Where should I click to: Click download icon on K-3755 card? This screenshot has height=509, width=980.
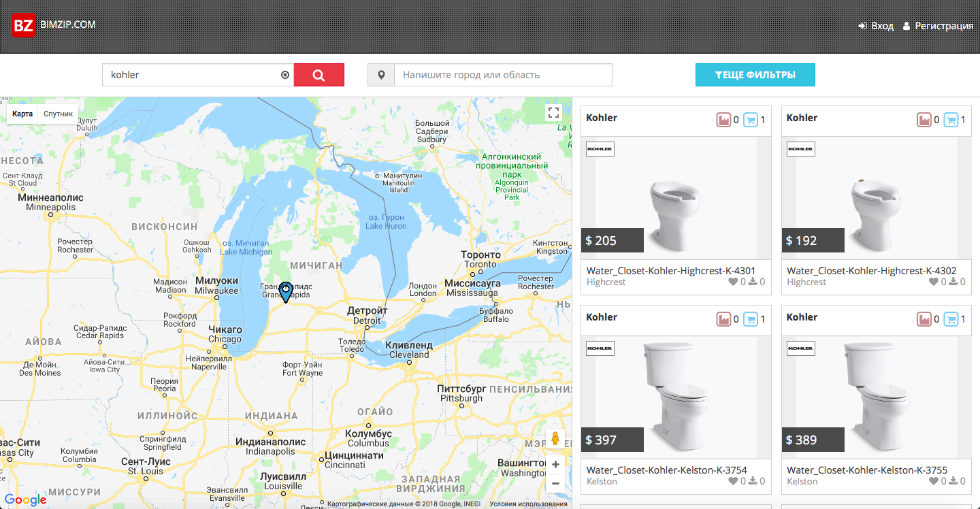954,481
